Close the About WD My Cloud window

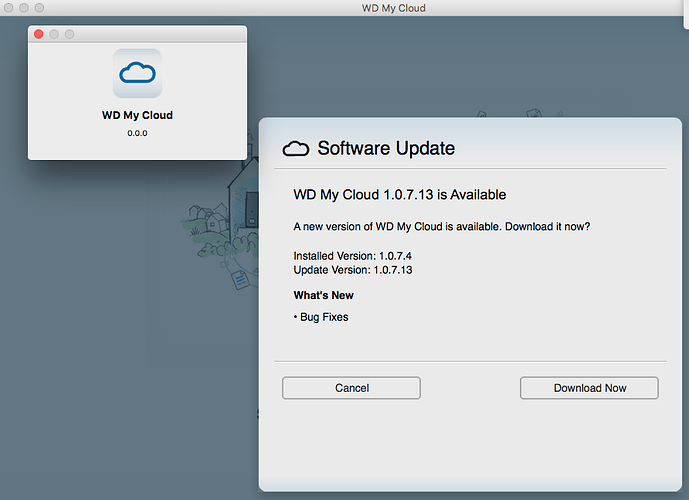[39, 34]
